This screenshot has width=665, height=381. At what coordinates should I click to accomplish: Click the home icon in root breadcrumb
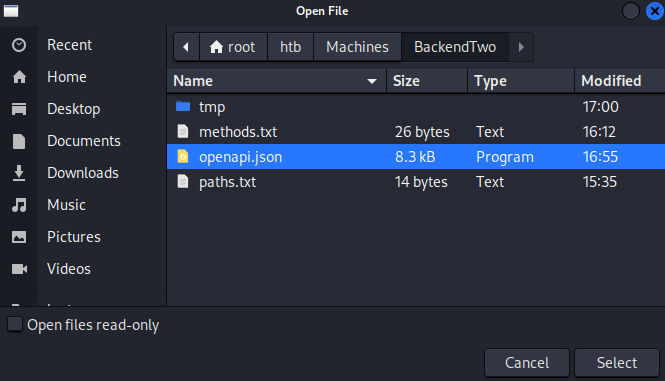pyautogui.click(x=216, y=47)
